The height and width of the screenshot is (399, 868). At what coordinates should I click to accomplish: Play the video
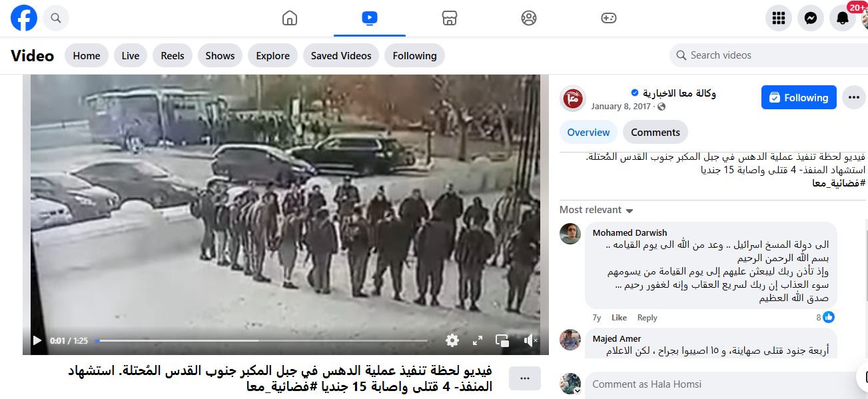coord(37,340)
